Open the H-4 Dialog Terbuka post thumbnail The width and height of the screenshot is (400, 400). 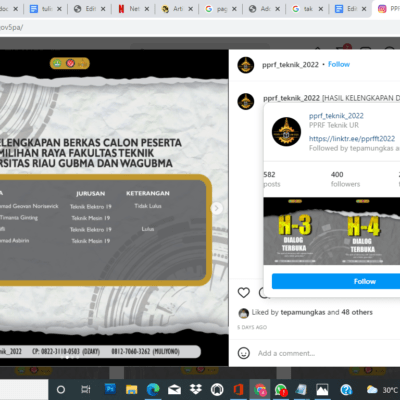[363, 231]
